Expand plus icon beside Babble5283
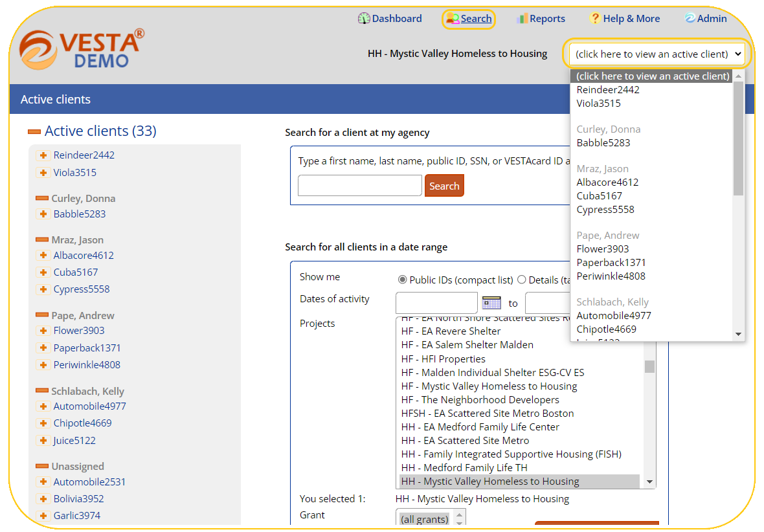The image size is (764, 532). (x=43, y=214)
